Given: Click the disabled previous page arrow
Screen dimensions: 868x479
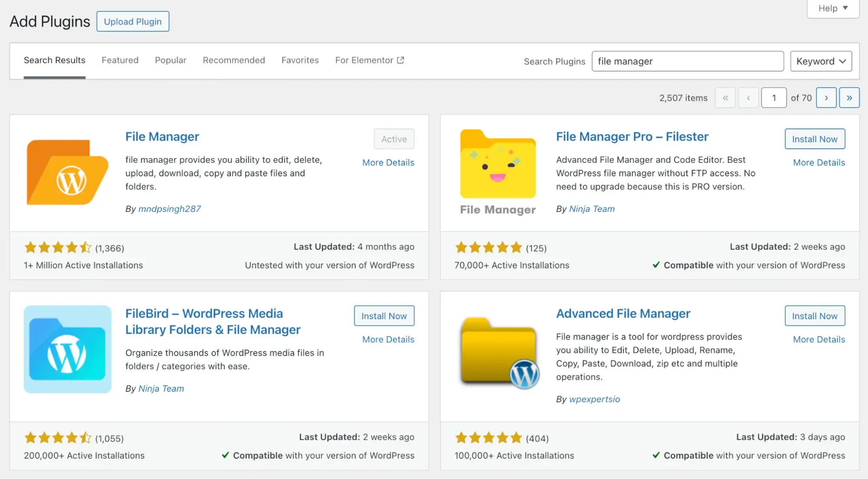Looking at the screenshot, I should 748,98.
